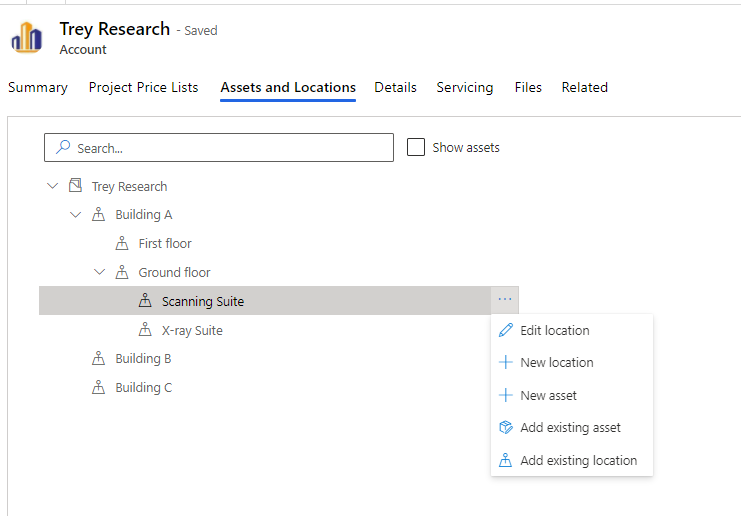741x516 pixels.
Task: Choose New location from context menu
Action: pos(572,362)
